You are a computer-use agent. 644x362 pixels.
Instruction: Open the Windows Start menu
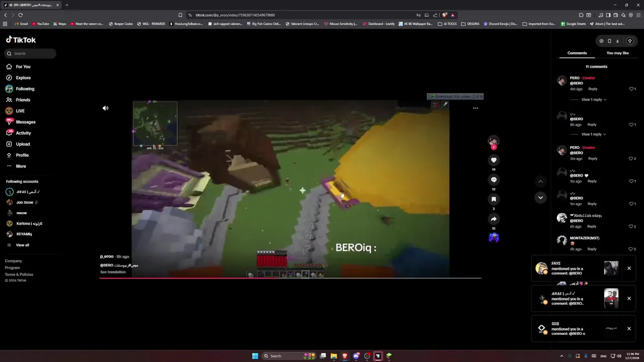pyautogui.click(x=255, y=356)
